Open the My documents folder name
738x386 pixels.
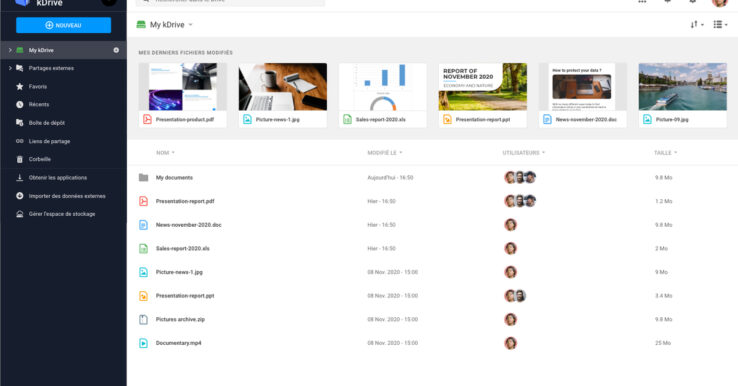coord(174,177)
